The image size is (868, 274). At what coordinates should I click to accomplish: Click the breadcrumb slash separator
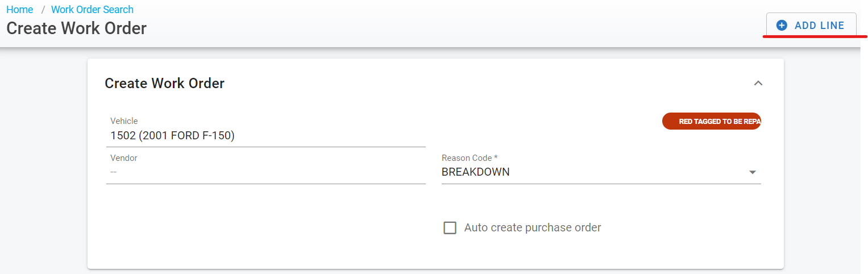pyautogui.click(x=43, y=10)
